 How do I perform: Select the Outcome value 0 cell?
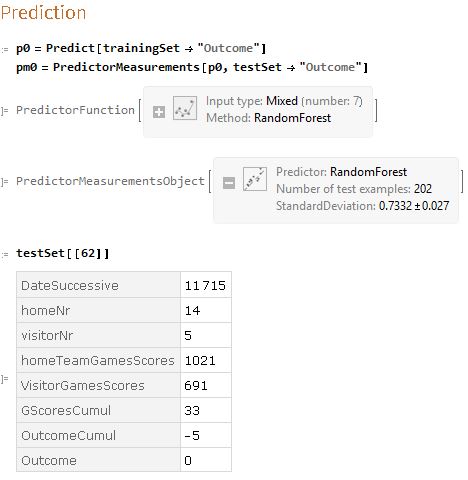coord(206,460)
